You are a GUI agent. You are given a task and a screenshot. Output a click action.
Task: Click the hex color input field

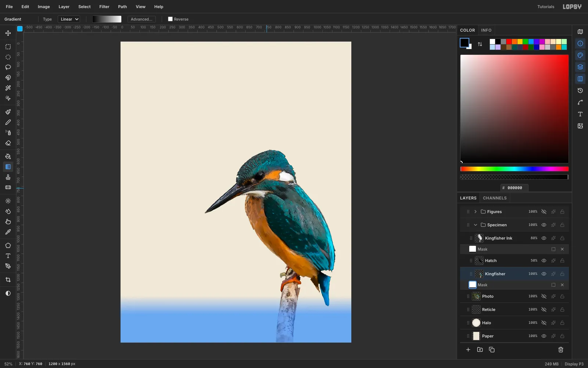(x=514, y=188)
